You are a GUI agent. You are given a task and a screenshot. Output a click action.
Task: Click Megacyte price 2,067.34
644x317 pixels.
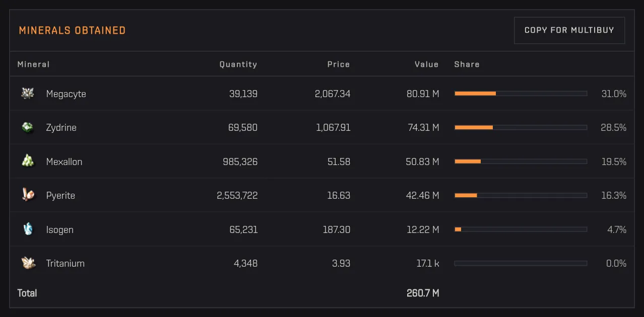pyautogui.click(x=333, y=94)
